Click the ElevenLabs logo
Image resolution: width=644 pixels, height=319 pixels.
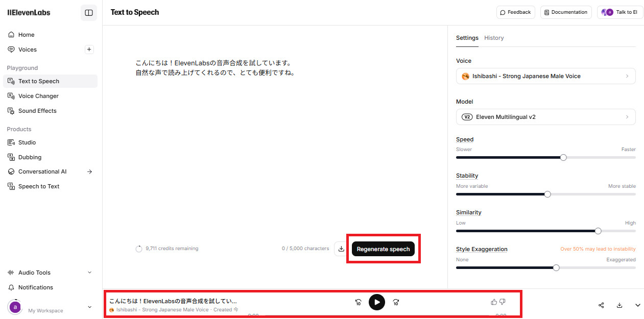point(29,13)
